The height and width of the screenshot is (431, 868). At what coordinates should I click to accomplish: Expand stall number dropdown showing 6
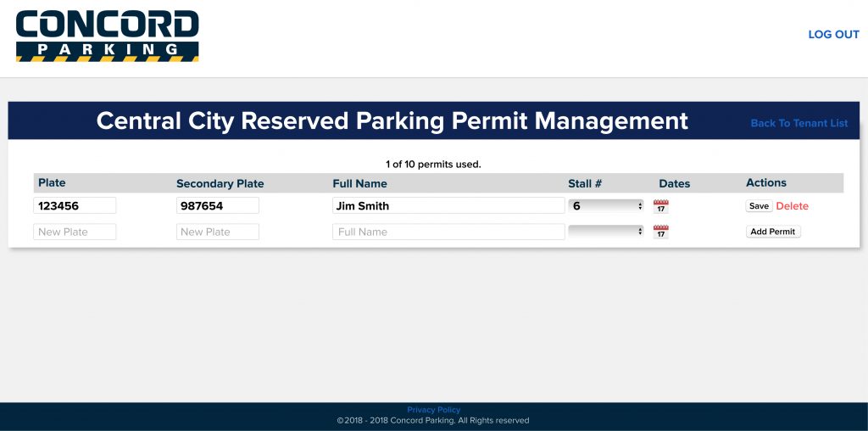[x=606, y=206]
